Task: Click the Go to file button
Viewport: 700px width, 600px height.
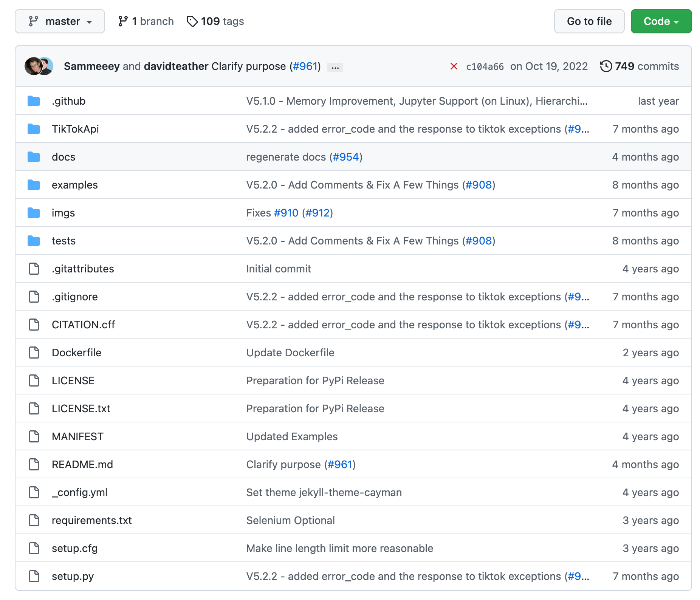Action: point(589,21)
